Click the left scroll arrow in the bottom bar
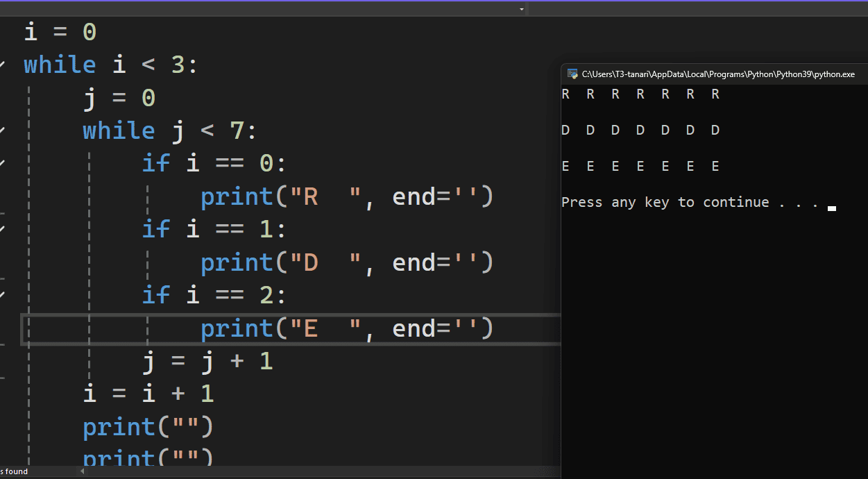 83,471
